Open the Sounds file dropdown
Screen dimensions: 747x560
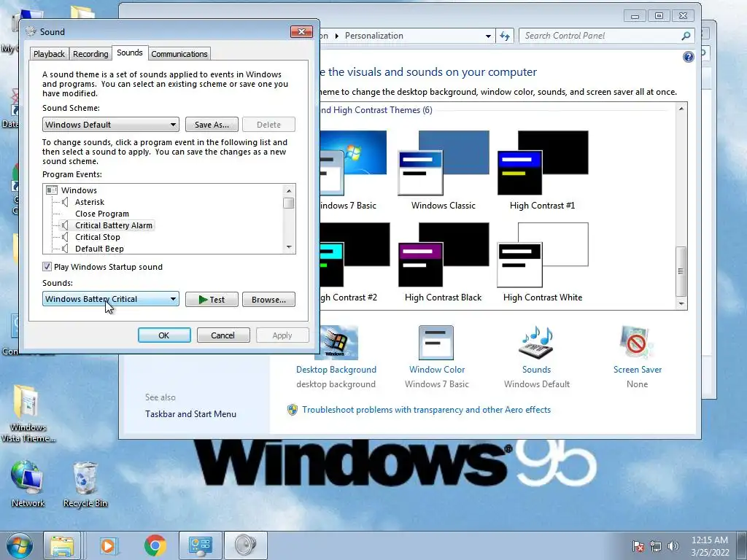111,299
